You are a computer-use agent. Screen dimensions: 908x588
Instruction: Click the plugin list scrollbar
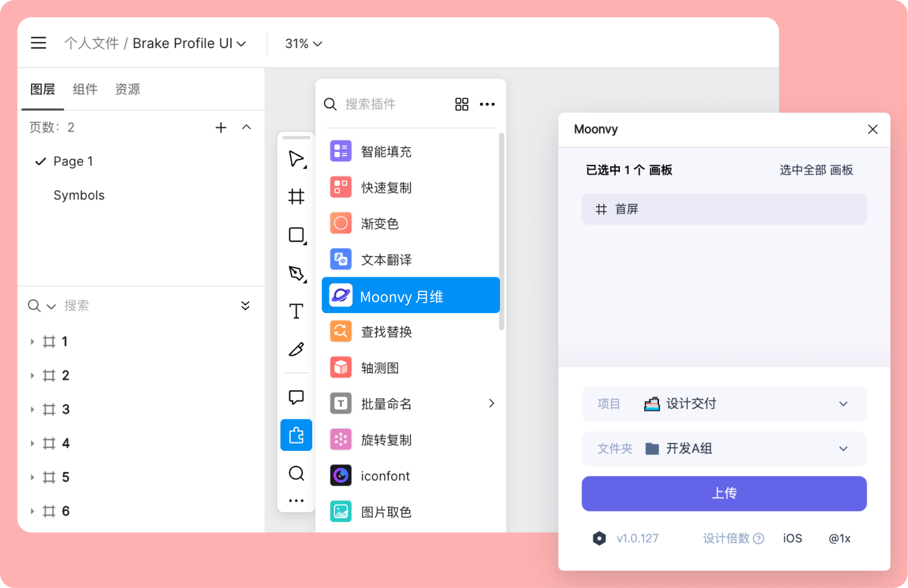tap(501, 232)
